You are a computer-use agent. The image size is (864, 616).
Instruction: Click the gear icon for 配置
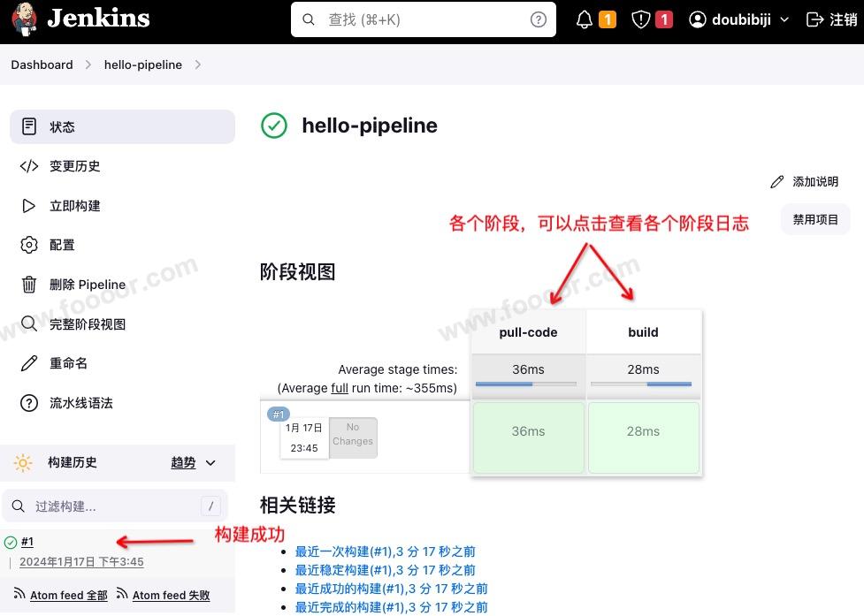[x=29, y=245]
